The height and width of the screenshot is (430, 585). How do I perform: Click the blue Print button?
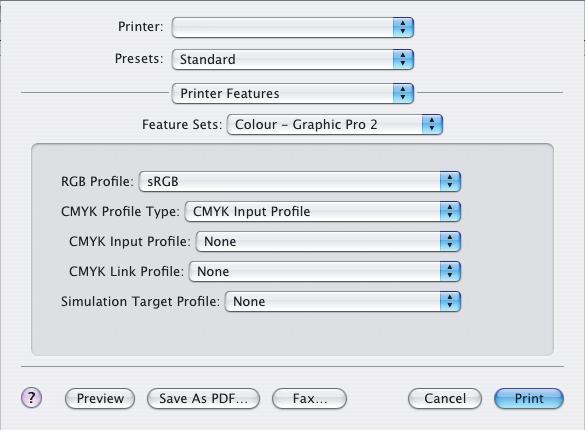(529, 398)
